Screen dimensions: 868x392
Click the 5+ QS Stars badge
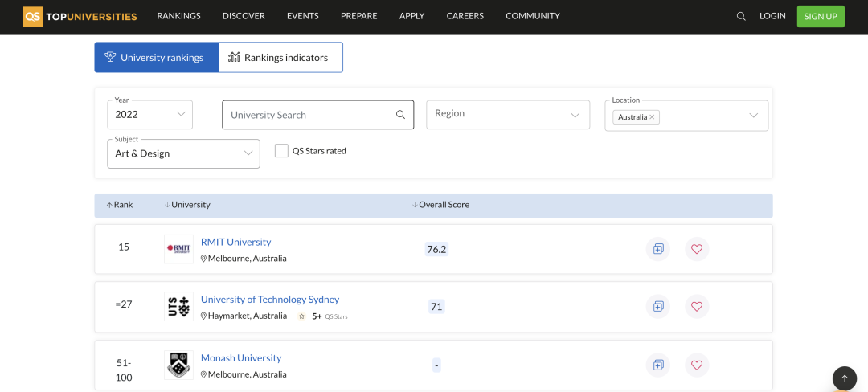tap(323, 316)
